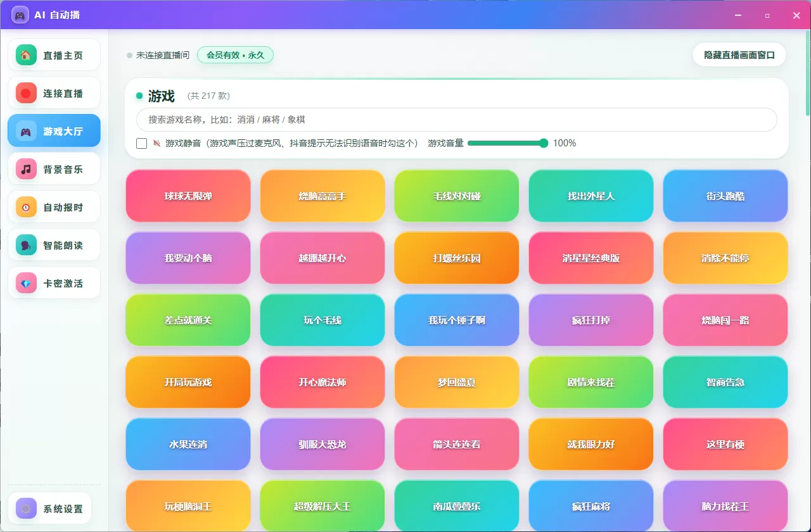
Task: Click the AI 自动播 app logo icon
Action: coord(20,15)
